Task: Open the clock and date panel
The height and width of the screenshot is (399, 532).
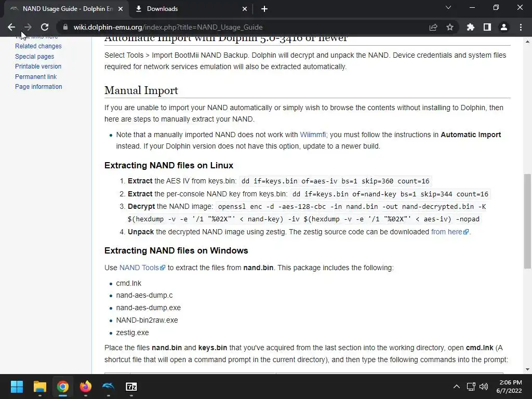Action: pos(509,387)
